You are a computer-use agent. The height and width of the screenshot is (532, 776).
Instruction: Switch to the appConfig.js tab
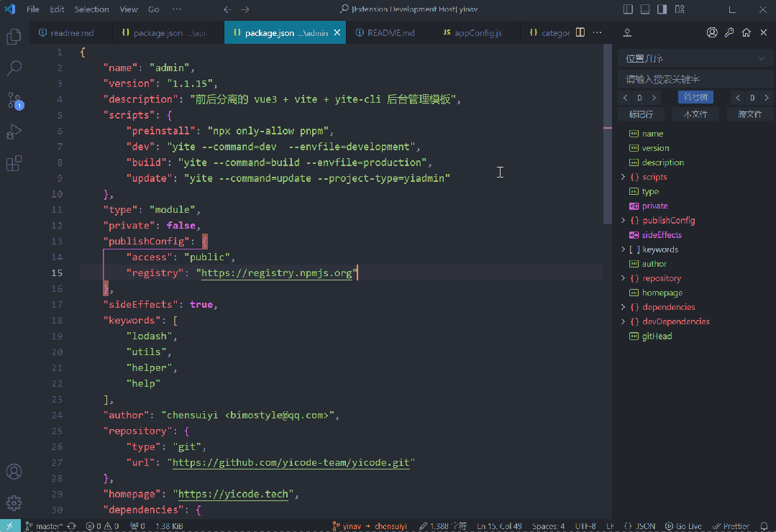point(478,32)
